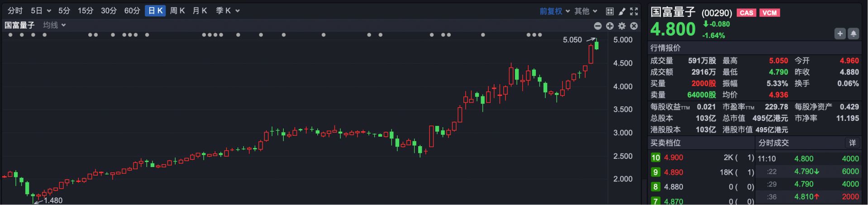Zoom out the candlestick chart
The width and height of the screenshot is (868, 205).
coord(598,26)
